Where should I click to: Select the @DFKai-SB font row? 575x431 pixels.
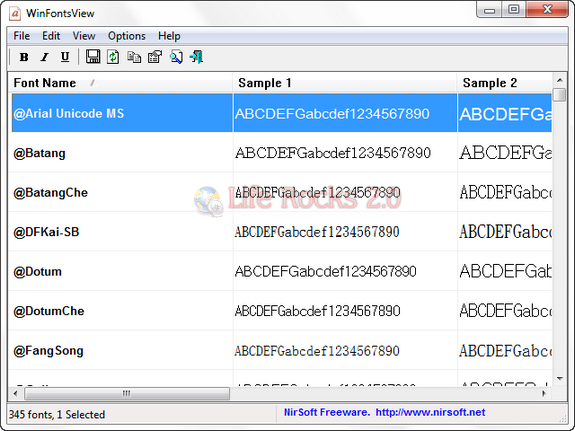point(281,232)
